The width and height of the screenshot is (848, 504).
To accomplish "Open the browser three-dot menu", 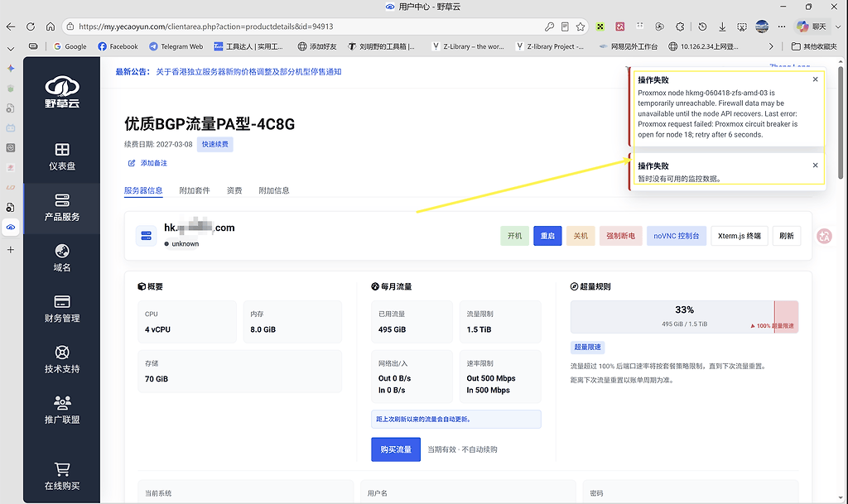I will click(782, 26).
